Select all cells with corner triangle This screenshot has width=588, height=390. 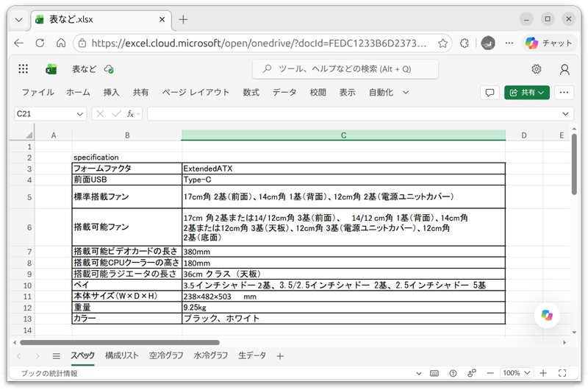(29, 135)
